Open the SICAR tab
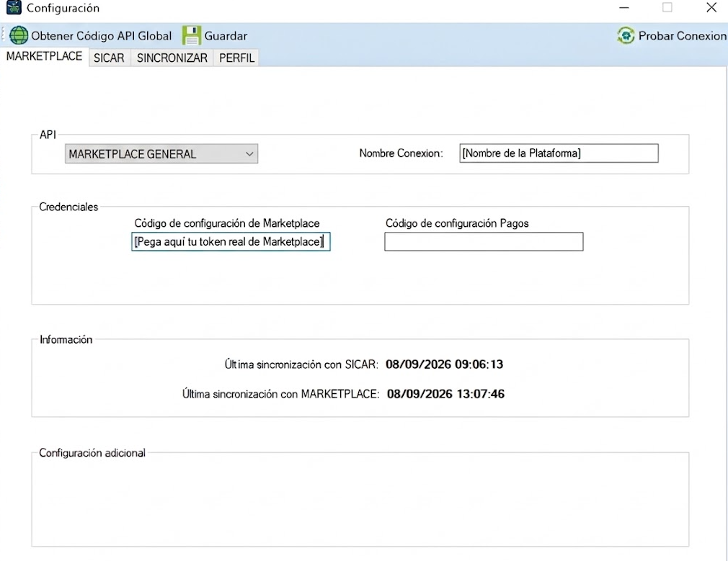 pos(109,58)
